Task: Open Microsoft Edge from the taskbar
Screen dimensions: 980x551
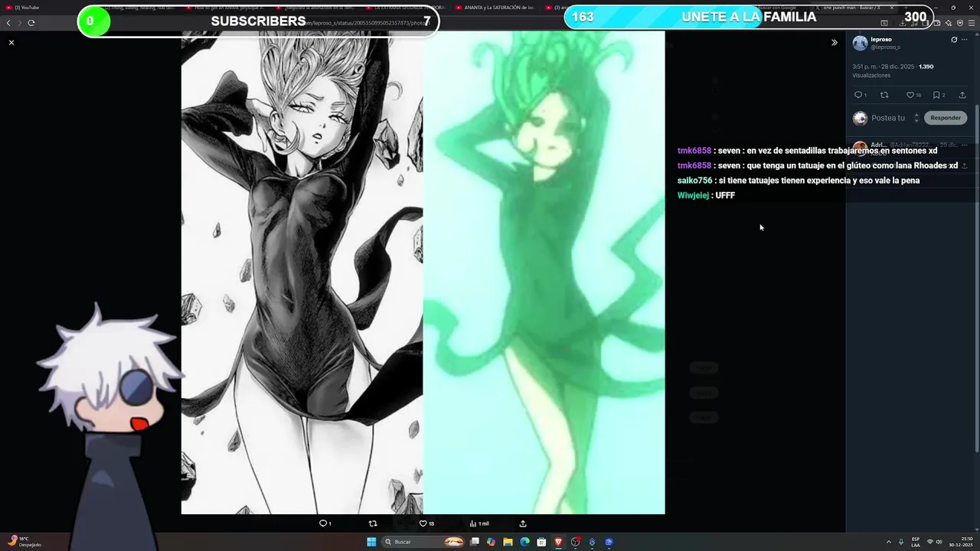Action: (x=524, y=542)
